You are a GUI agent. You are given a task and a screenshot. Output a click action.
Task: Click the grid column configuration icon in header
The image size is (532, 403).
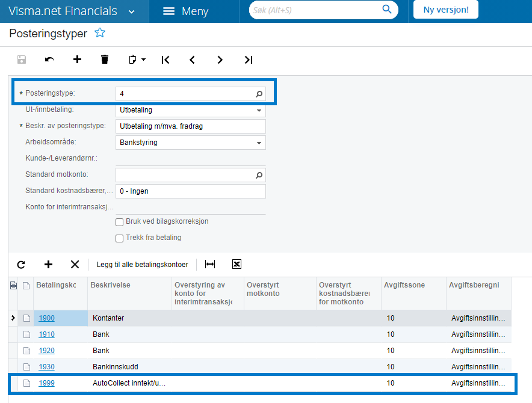pos(14,286)
